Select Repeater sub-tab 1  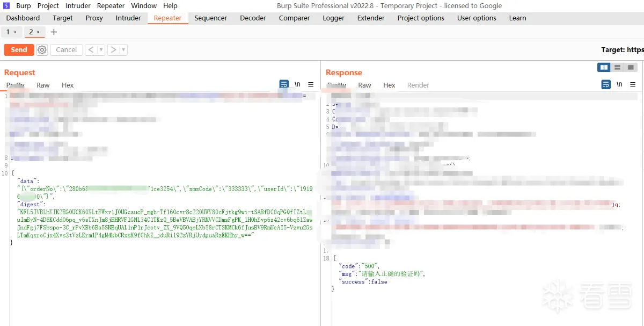pos(10,32)
